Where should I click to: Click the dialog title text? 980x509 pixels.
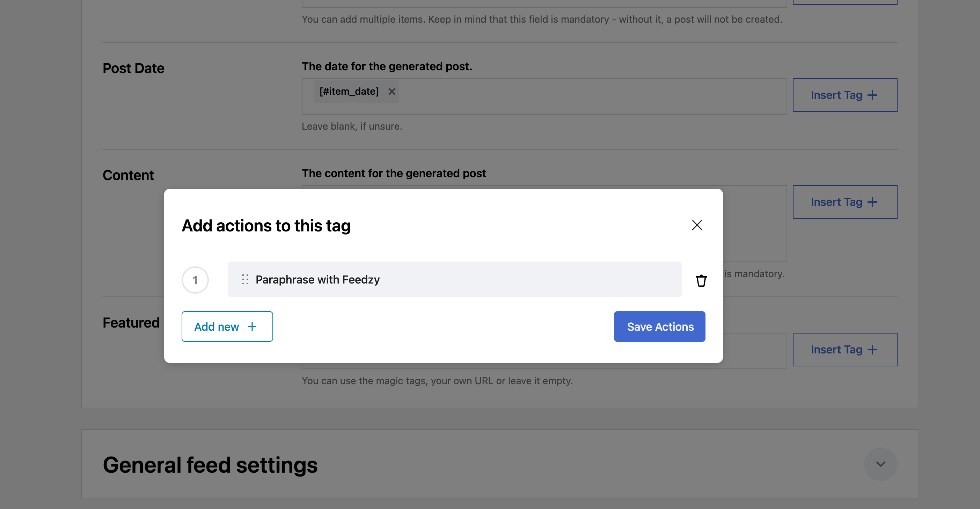(266, 226)
